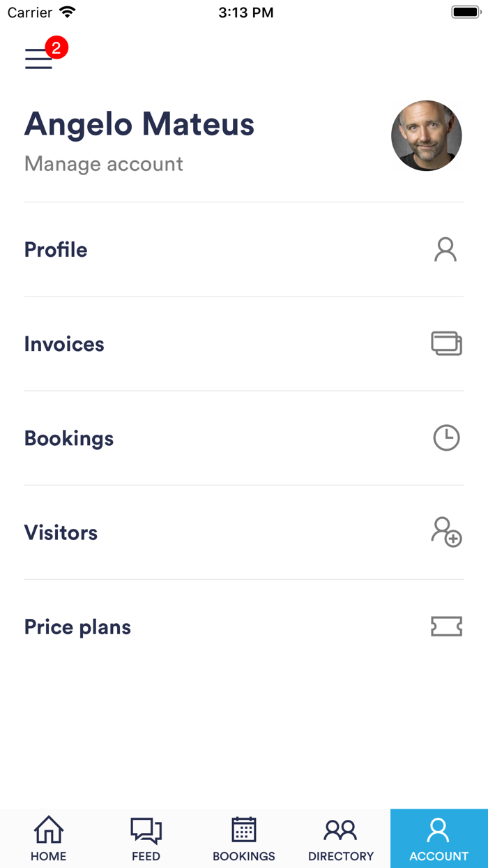Tap the Home house icon
The image size is (488, 868).
pyautogui.click(x=49, y=830)
